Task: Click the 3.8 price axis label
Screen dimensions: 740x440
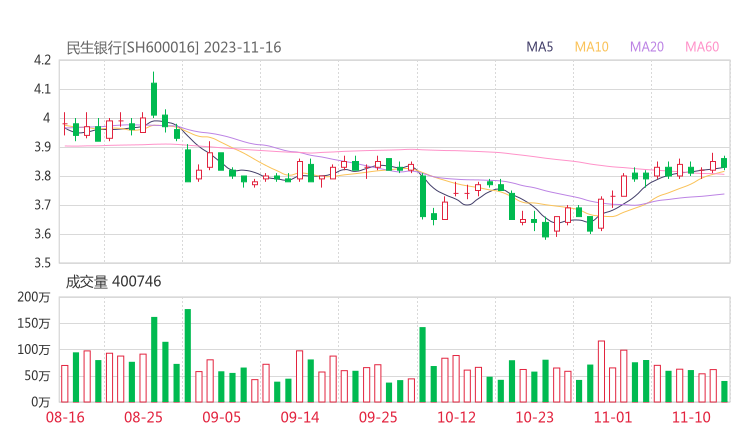Action: 42,176
